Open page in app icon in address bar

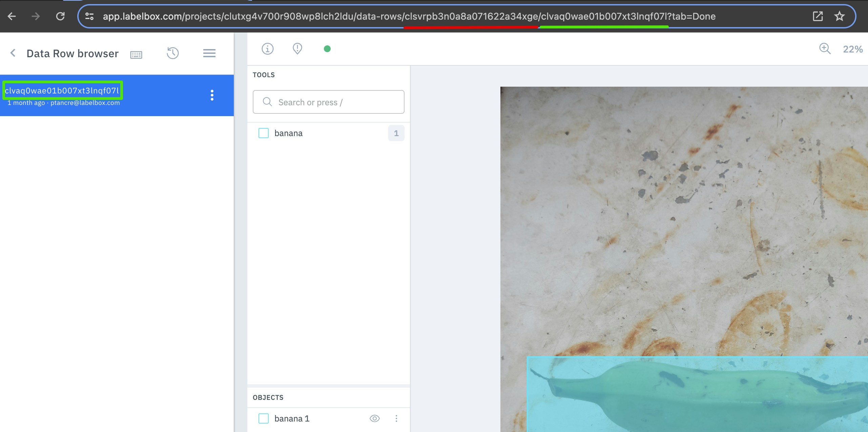818,16
